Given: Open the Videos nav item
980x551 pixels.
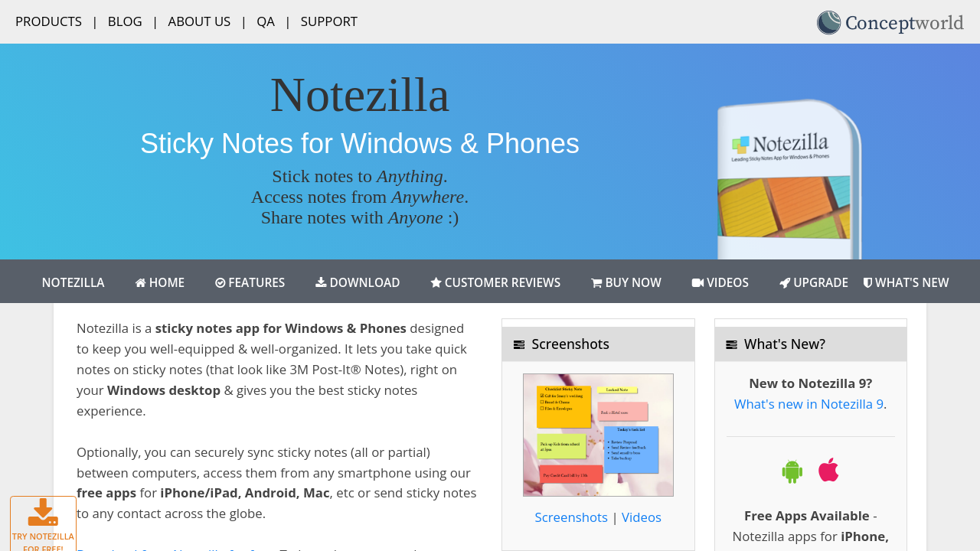Looking at the screenshot, I should point(720,282).
